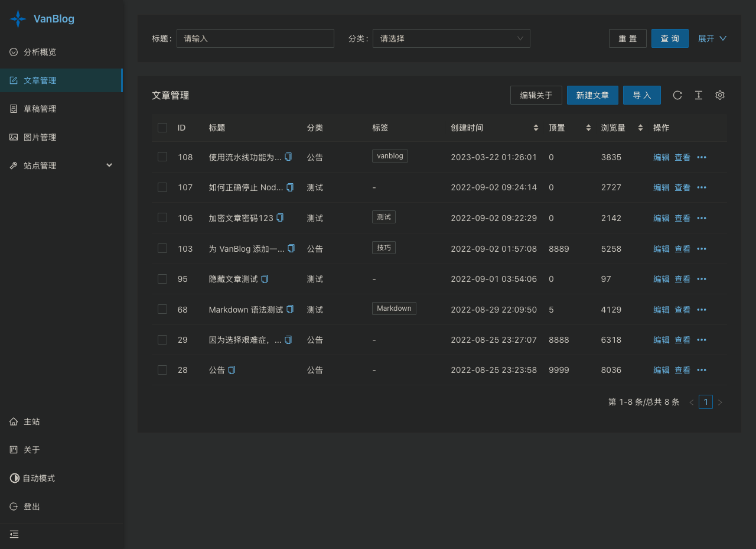This screenshot has height=549, width=756.
Task: Open more actions for article 108
Action: coord(702,157)
